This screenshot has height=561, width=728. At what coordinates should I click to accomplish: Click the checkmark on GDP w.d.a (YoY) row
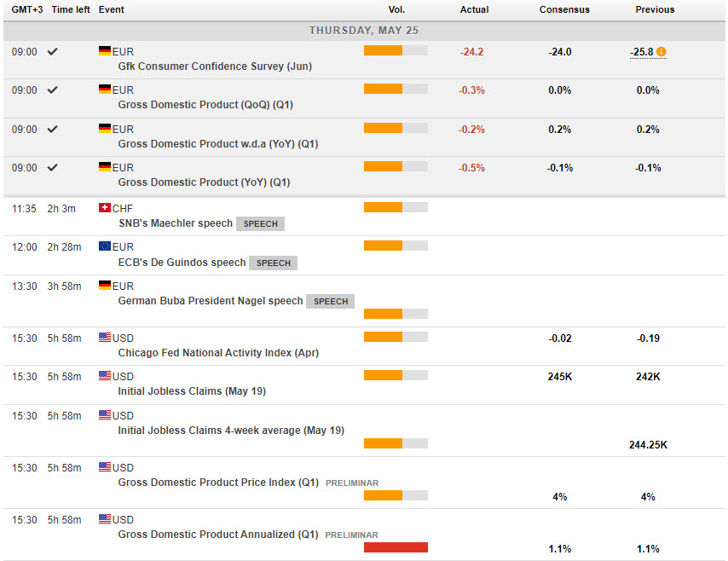point(53,130)
